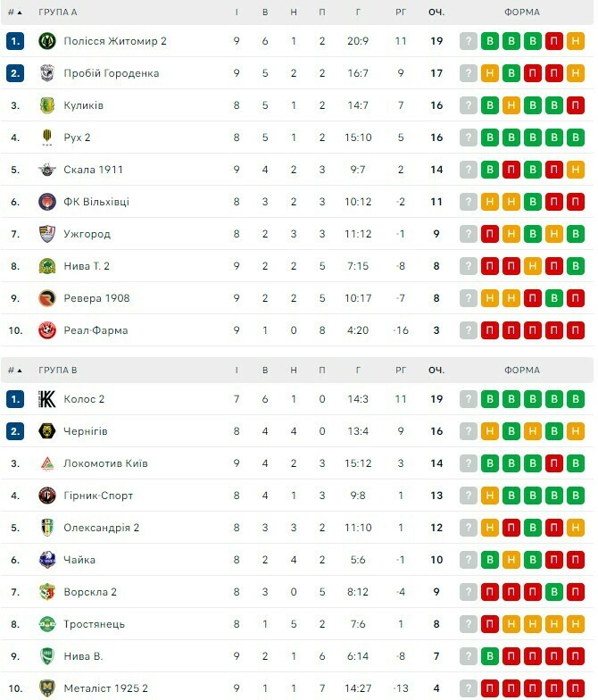Click the Колос 2 club logo
This screenshot has height=700, width=598.
tap(47, 399)
